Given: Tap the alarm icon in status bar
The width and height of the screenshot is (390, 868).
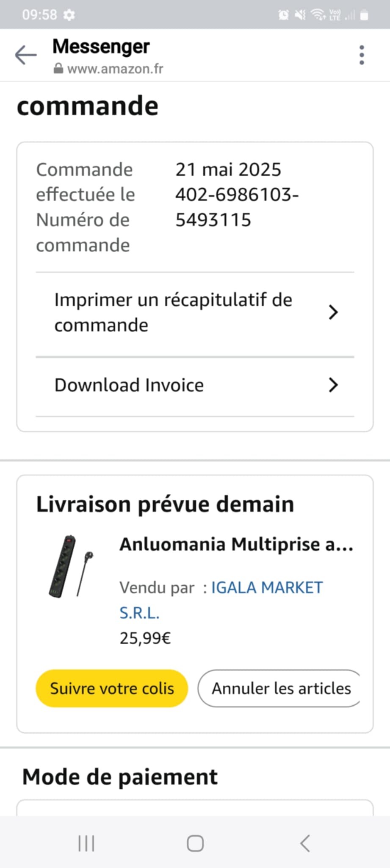Looking at the screenshot, I should coord(283,16).
